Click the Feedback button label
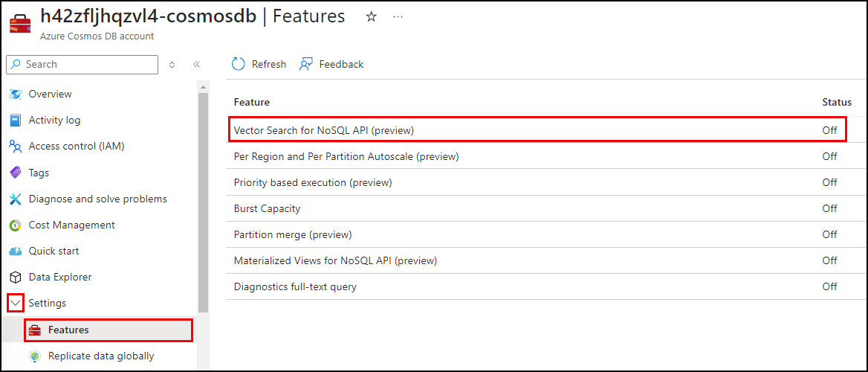Image resolution: width=868 pixels, height=372 pixels. click(x=341, y=64)
